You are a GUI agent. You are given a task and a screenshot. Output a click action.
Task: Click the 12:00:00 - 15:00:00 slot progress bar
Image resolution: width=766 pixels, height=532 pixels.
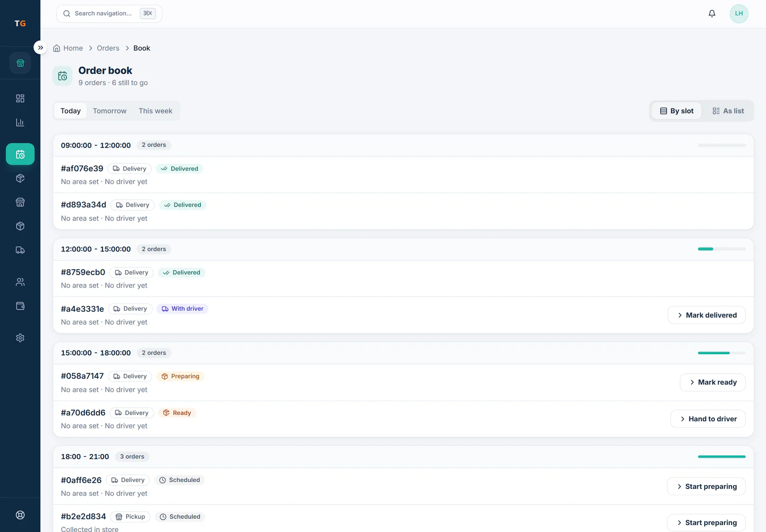click(722, 249)
